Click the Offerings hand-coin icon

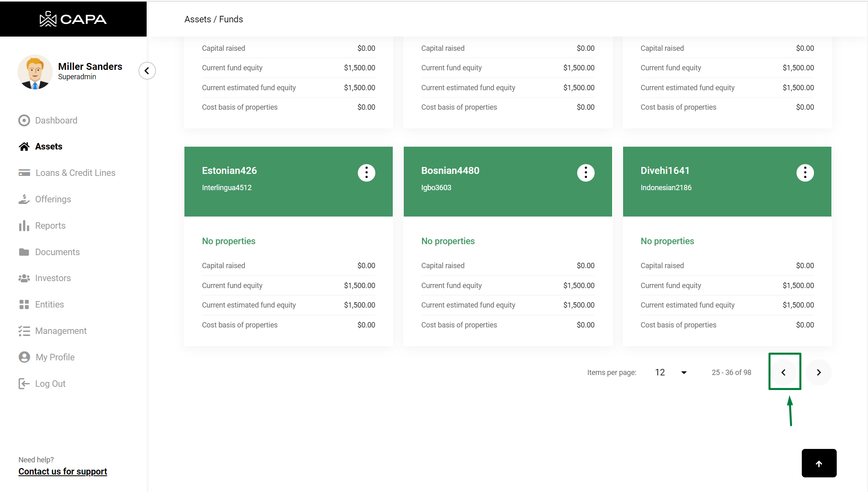pyautogui.click(x=24, y=199)
